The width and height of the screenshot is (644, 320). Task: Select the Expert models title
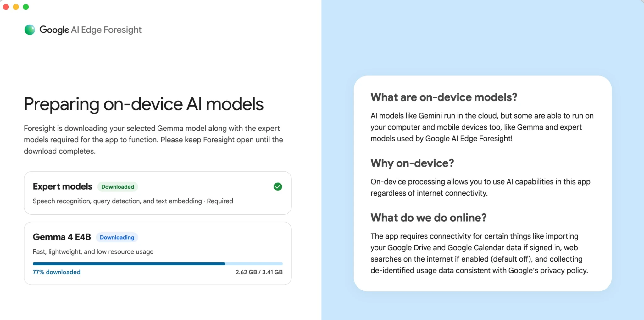[x=63, y=186]
